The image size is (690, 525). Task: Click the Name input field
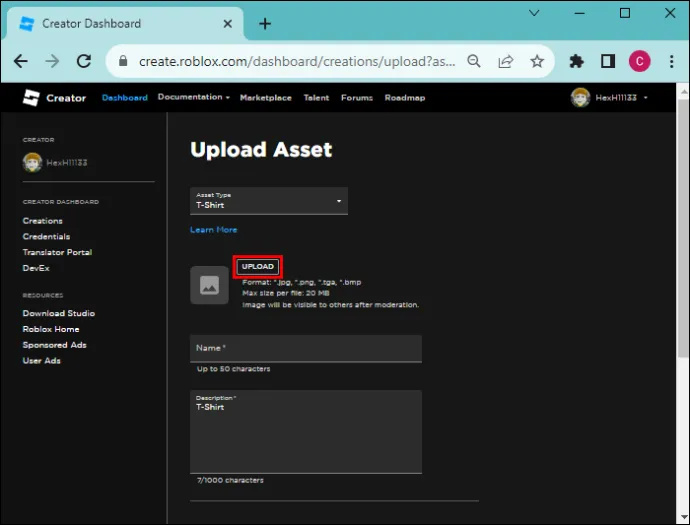click(306, 349)
